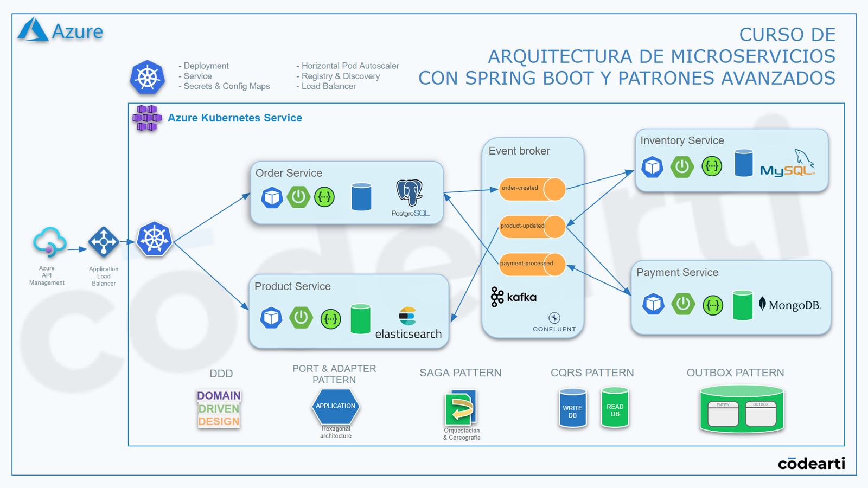This screenshot has height=488, width=868.
Task: Click the OUTBOX PATTERN heading
Action: (x=736, y=373)
